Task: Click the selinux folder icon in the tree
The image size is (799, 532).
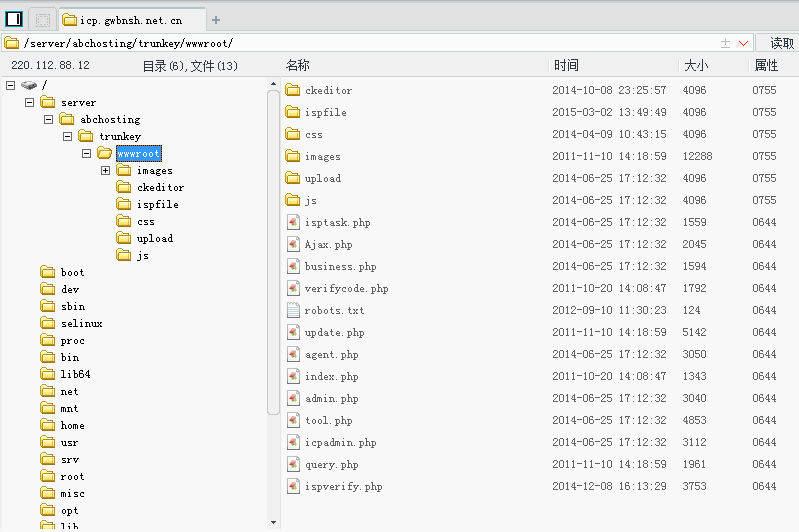Action: (47, 323)
